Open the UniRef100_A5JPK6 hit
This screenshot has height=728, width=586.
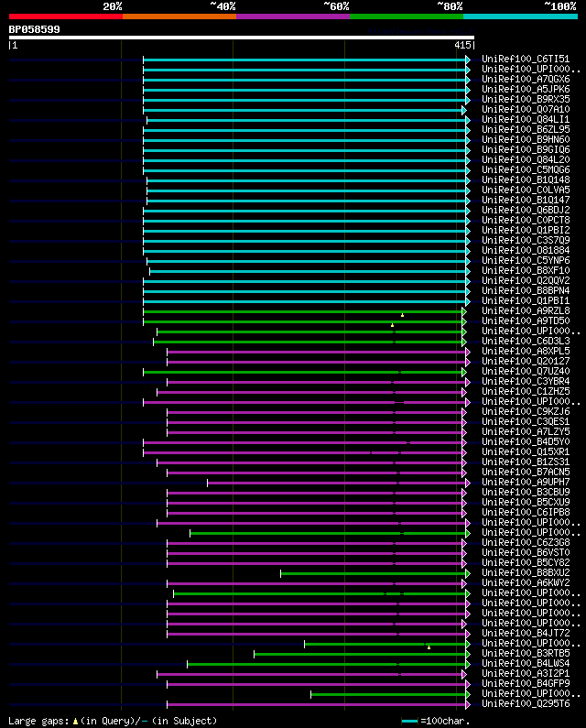(x=526, y=89)
